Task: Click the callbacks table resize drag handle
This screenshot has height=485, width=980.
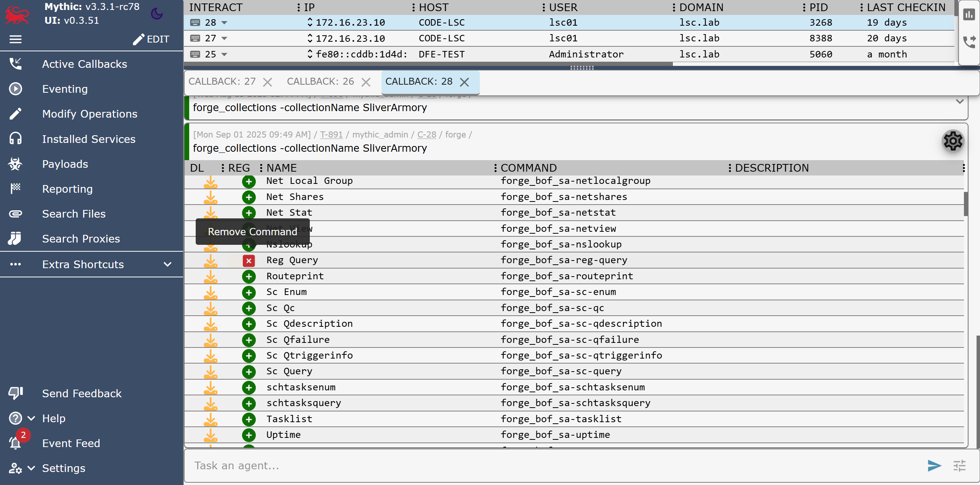Action: coord(582,68)
